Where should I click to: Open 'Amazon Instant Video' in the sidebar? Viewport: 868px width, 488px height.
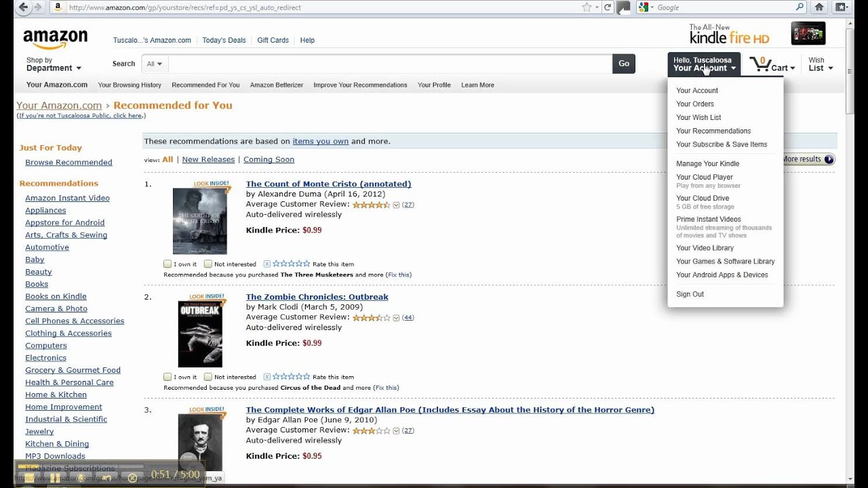coord(67,198)
